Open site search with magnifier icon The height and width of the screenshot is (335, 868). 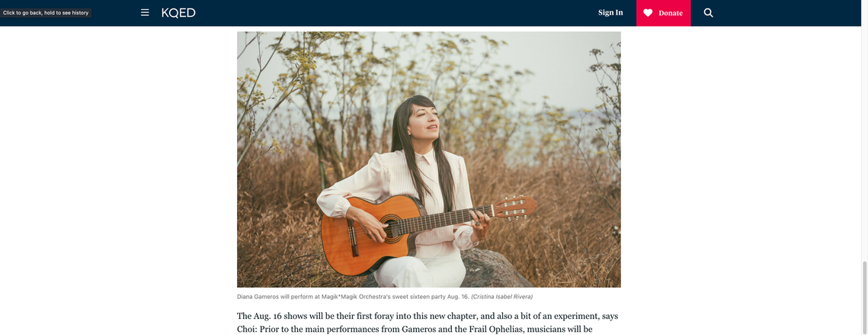click(x=708, y=13)
